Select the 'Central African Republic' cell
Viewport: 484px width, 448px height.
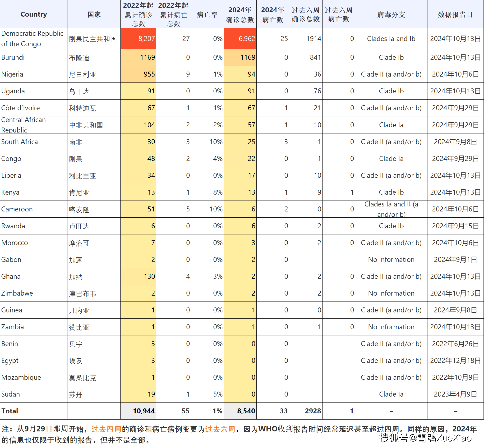coord(34,125)
